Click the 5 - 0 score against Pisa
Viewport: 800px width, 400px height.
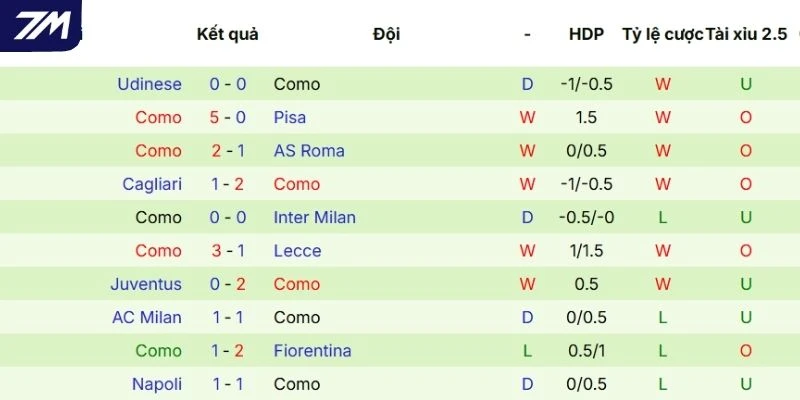(228, 117)
